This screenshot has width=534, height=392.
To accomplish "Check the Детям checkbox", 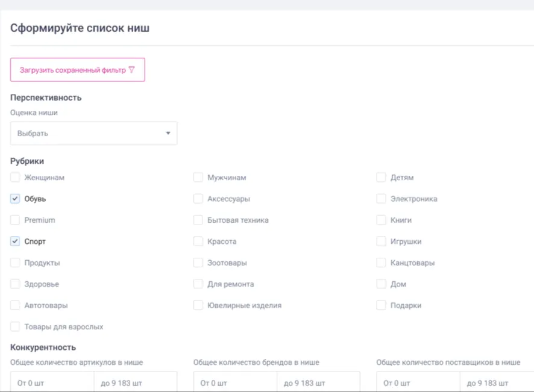I will coord(381,177).
